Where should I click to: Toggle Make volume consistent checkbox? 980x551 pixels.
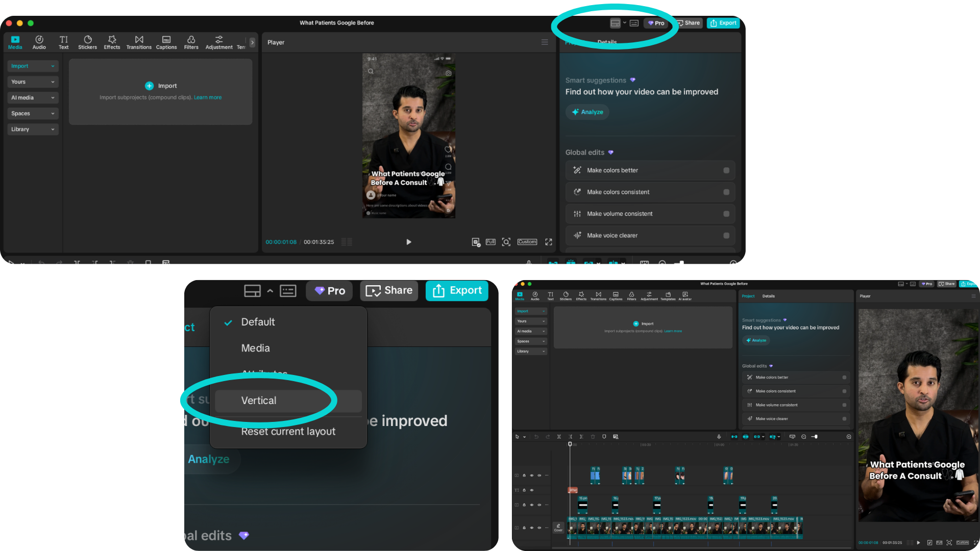726,214
